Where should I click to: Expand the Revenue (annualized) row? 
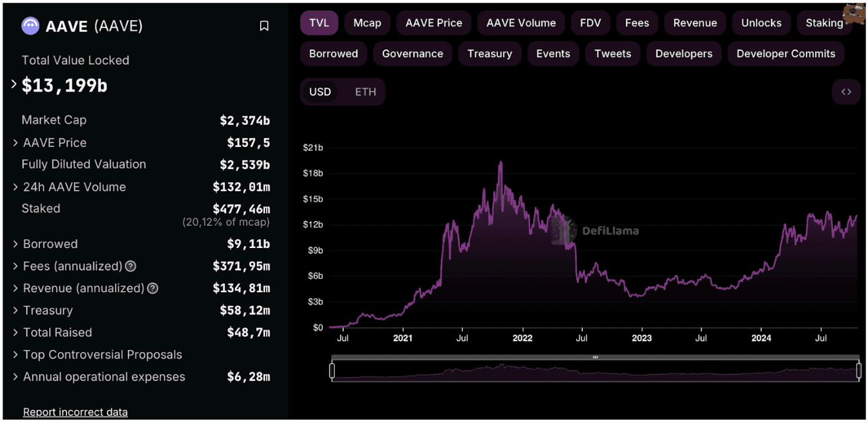coord(15,289)
